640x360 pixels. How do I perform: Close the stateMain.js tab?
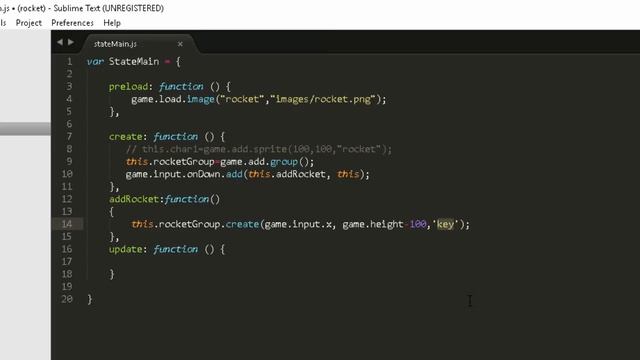180,44
